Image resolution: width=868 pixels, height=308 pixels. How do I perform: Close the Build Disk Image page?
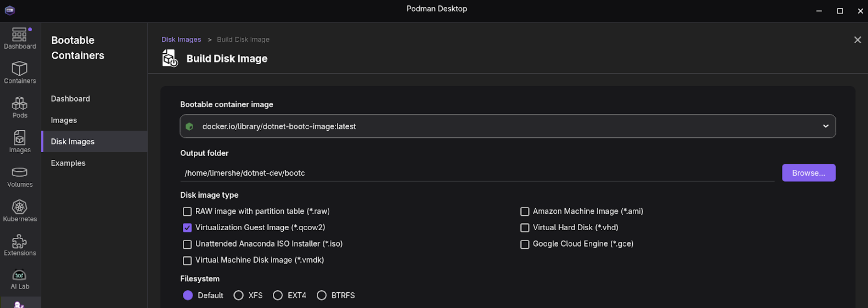(857, 40)
